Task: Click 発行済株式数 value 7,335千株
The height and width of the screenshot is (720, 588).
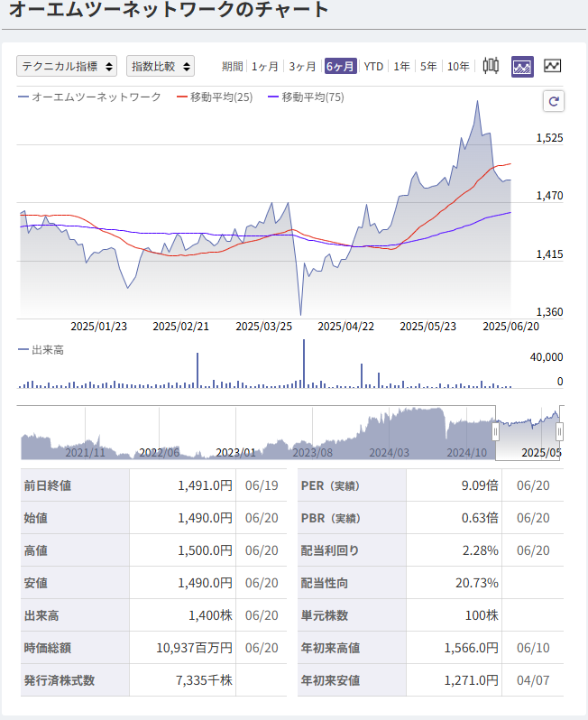Action: [204, 680]
